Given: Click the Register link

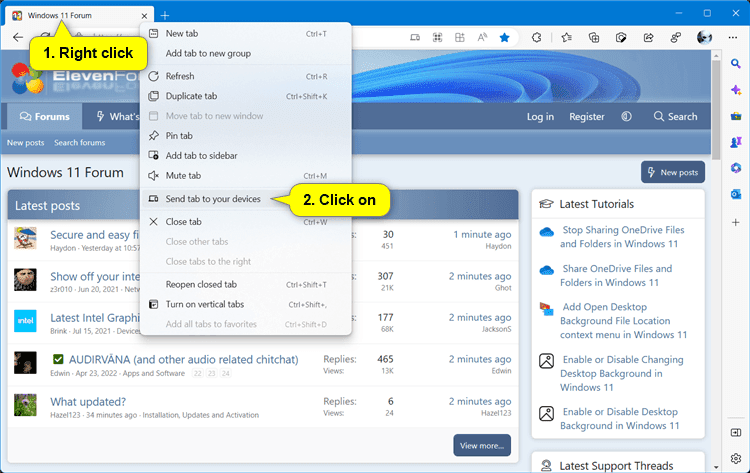Looking at the screenshot, I should [x=586, y=117].
